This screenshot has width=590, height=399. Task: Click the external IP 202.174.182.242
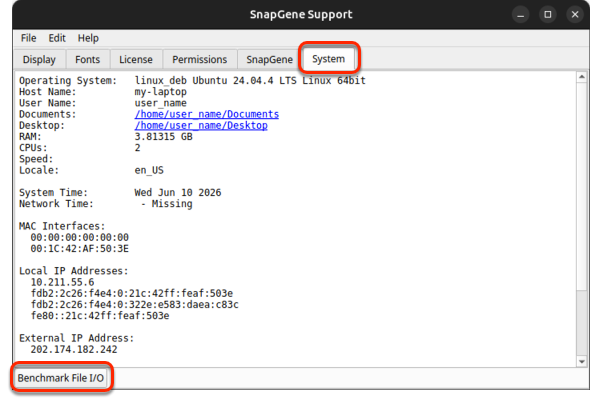[x=74, y=350]
